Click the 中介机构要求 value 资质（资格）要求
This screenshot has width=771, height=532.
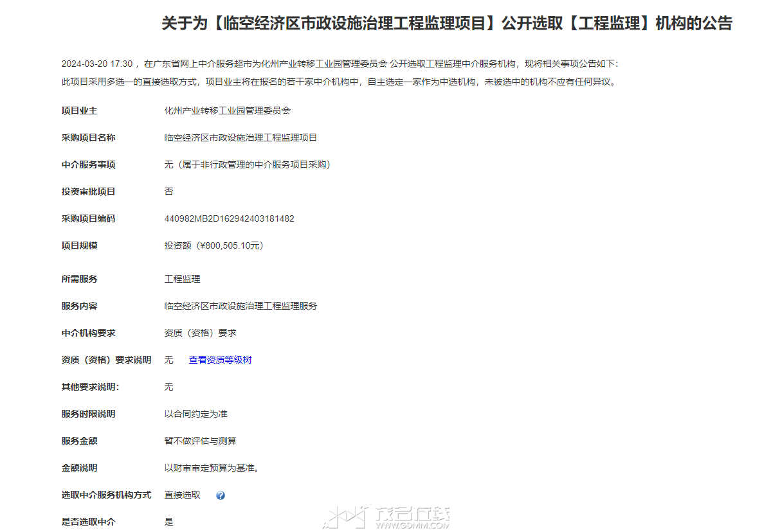pos(200,333)
